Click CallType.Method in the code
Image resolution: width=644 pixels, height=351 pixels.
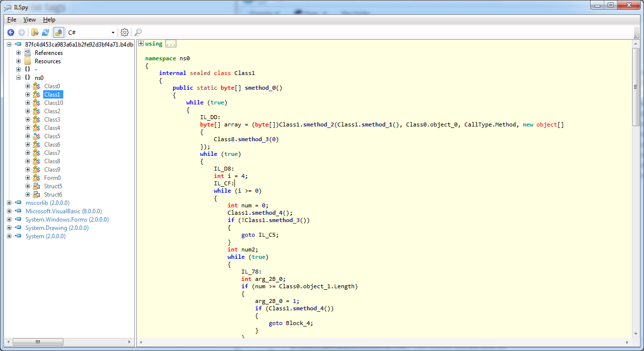[x=490, y=125]
